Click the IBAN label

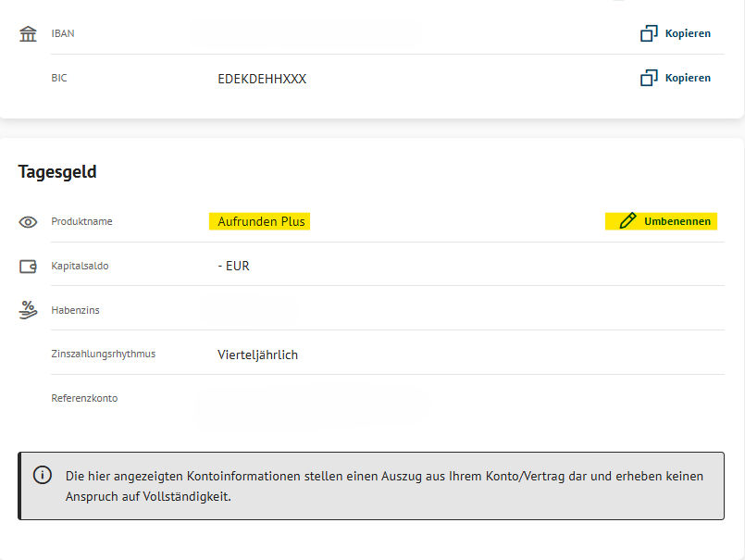pyautogui.click(x=63, y=33)
